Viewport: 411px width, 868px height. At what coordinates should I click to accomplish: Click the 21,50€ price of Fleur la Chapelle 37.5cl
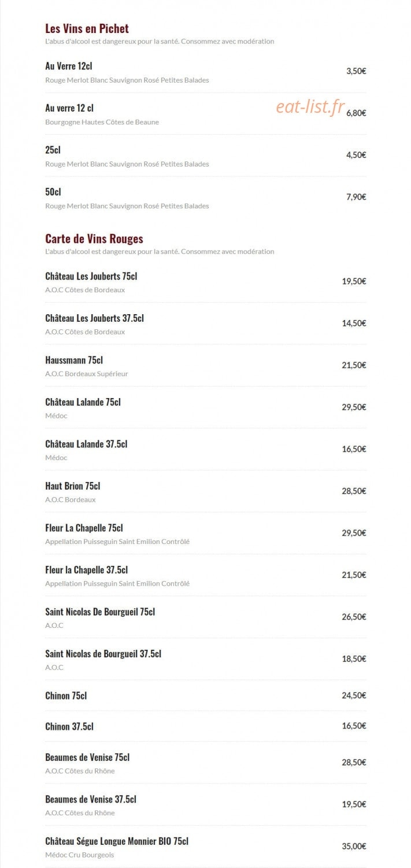354,575
